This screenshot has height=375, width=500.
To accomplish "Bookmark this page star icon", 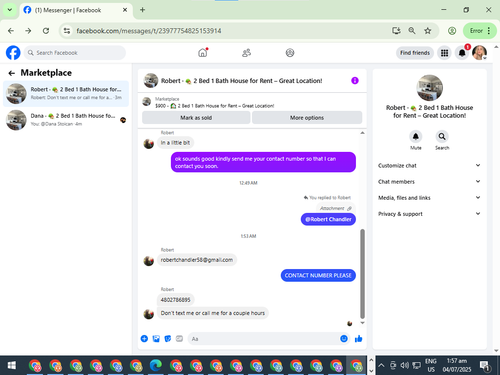I will (427, 31).
